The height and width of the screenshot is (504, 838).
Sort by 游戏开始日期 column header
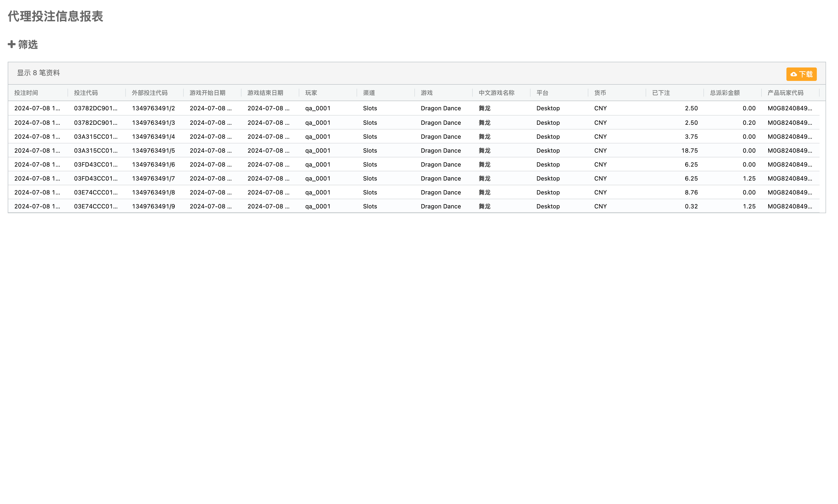[x=207, y=93]
